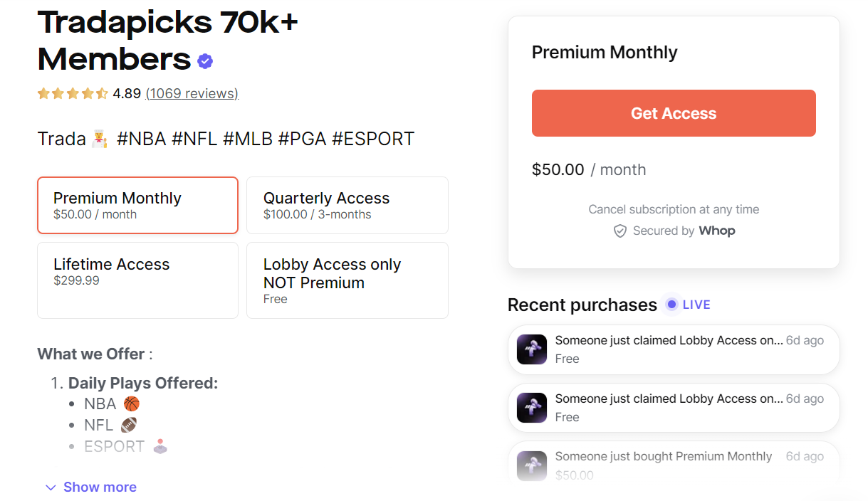Click the Premium Monthly purchase avatar
The height and width of the screenshot is (501, 868).
pyautogui.click(x=532, y=465)
